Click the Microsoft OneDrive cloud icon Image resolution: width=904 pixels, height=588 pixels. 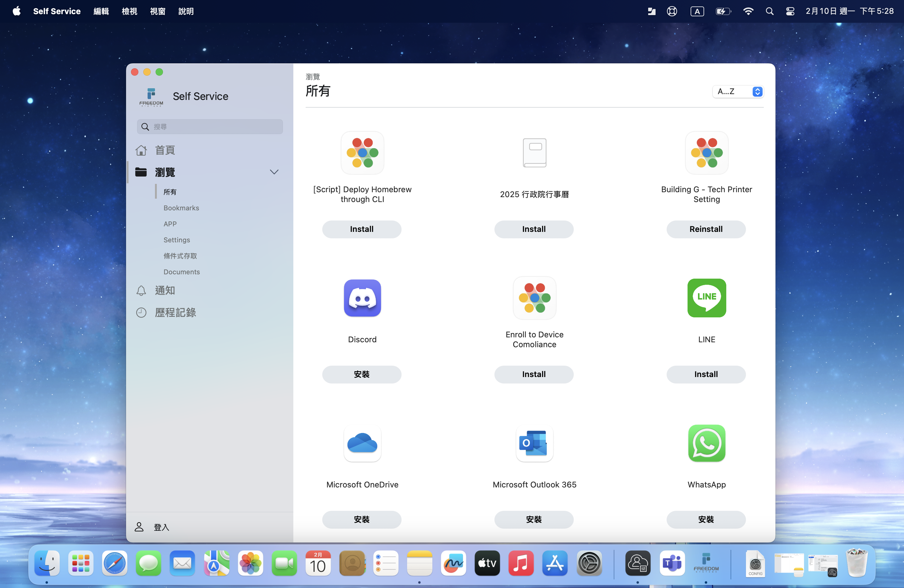point(362,443)
